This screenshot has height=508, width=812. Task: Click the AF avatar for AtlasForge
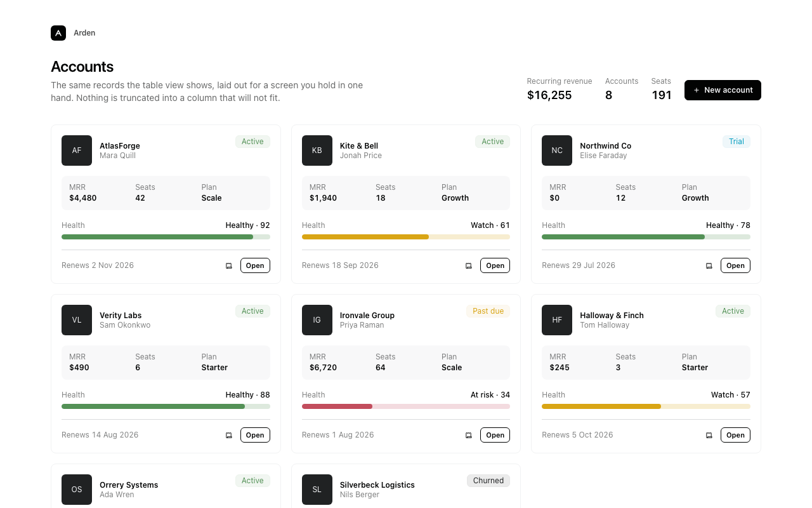click(x=77, y=150)
